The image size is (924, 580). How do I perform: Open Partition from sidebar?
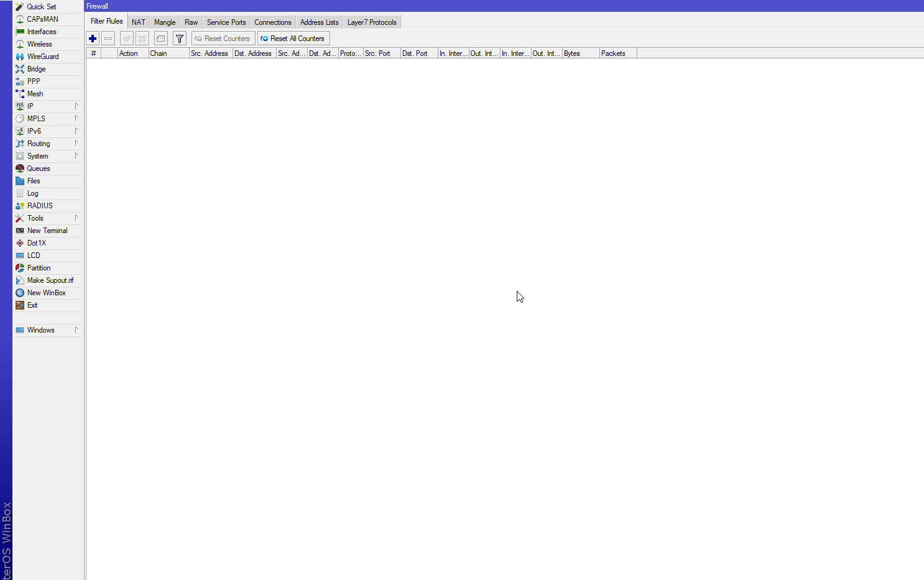click(49, 268)
